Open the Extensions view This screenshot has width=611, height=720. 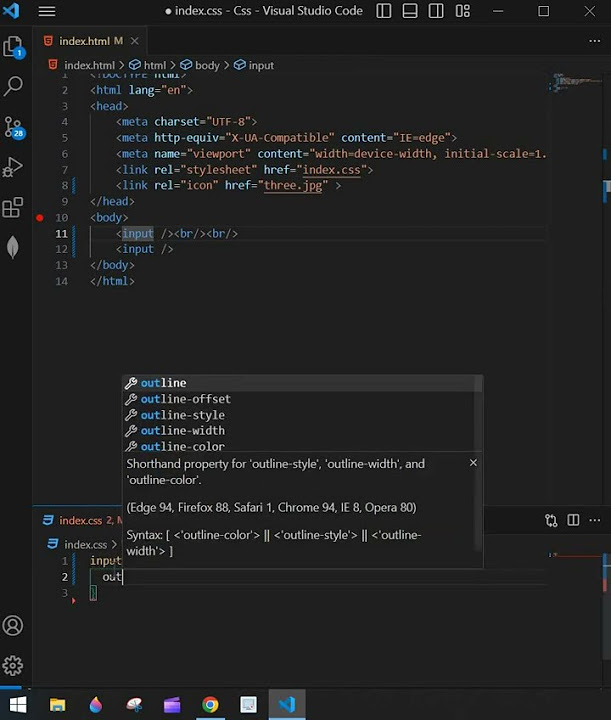[x=13, y=207]
